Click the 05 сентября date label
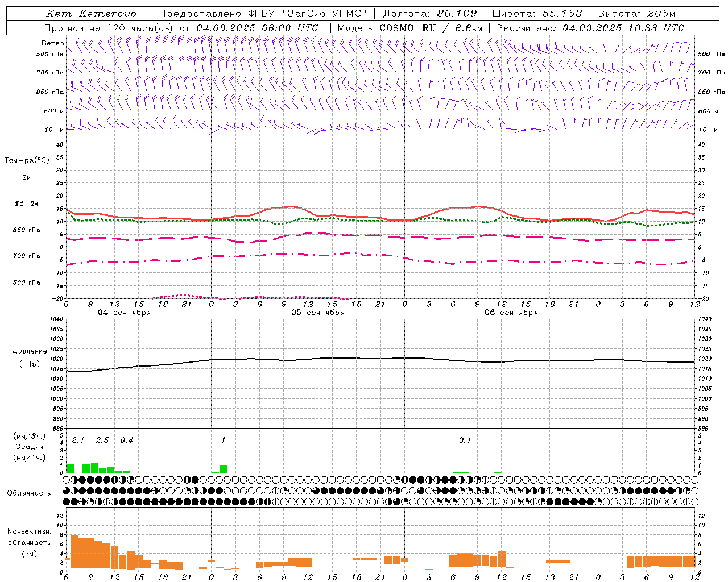This screenshot has width=728, height=582. click(318, 313)
